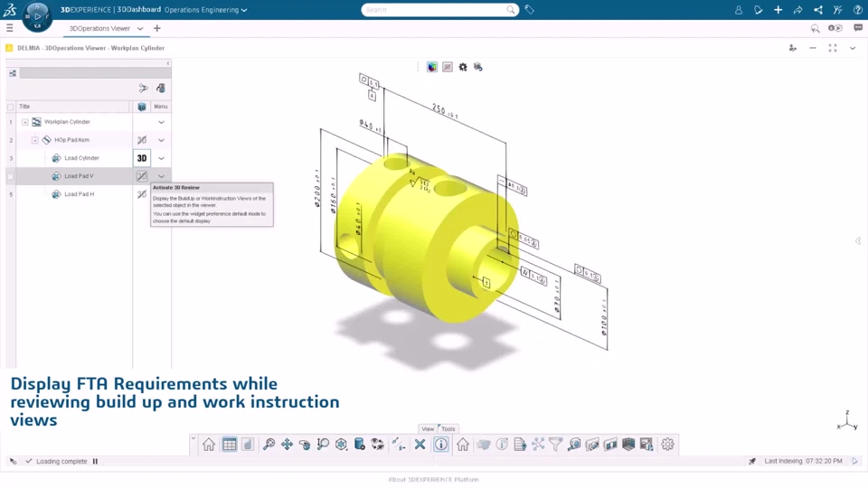Click the tag icon beside search

click(x=529, y=9)
